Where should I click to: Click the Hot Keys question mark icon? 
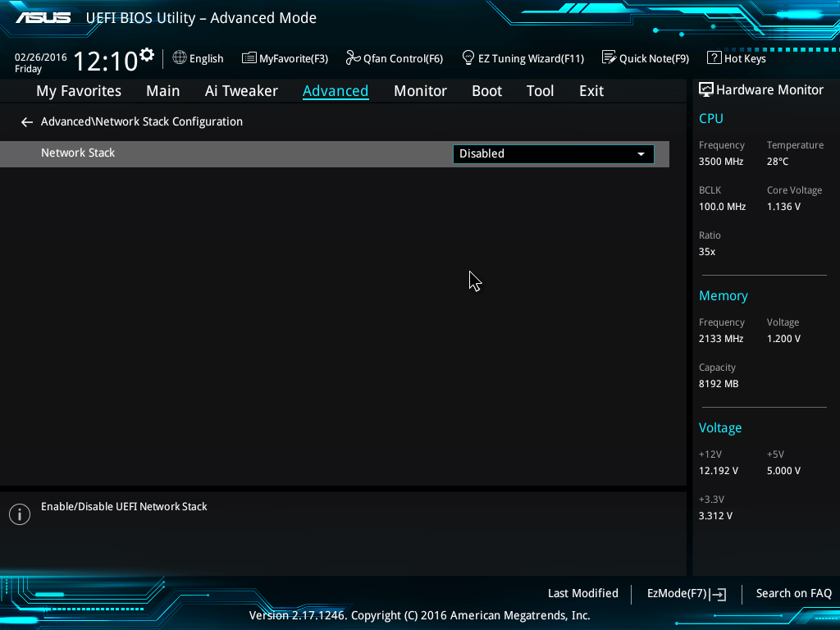click(714, 58)
